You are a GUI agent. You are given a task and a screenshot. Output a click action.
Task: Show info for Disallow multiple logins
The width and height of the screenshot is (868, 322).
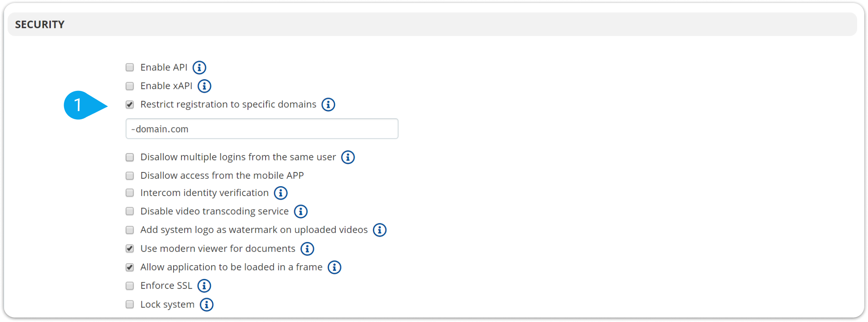[348, 157]
